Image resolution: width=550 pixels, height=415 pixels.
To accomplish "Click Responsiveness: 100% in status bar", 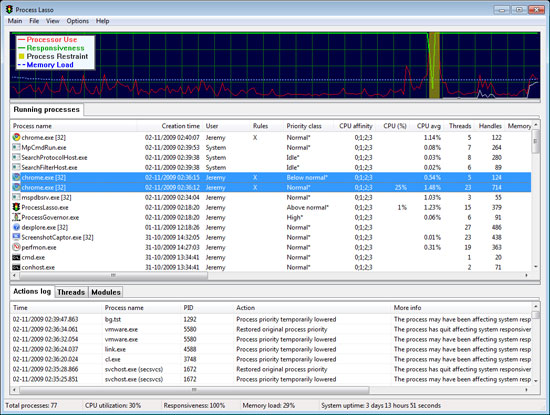I will [x=194, y=406].
